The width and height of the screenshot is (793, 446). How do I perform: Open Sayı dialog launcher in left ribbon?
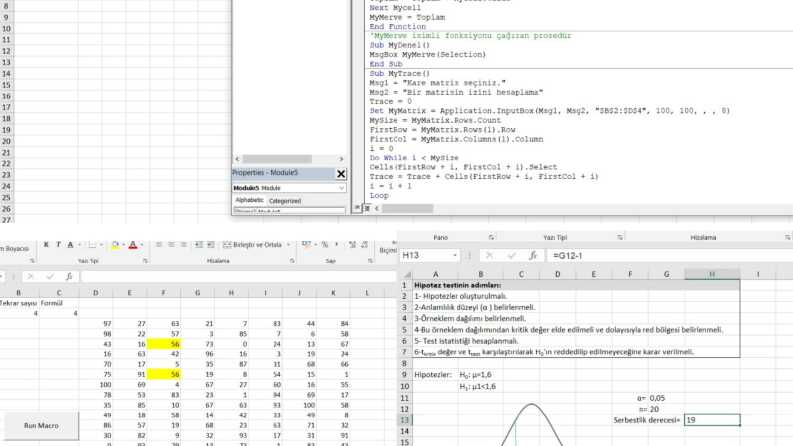point(370,261)
